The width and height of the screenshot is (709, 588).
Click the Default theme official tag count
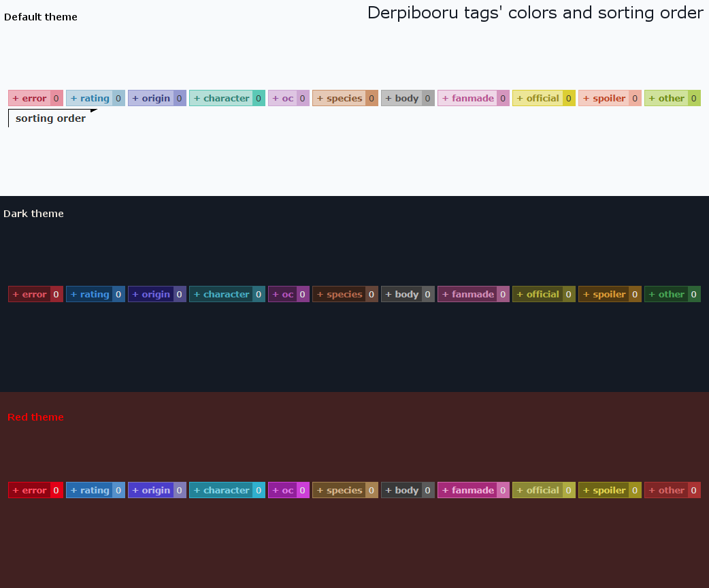point(569,98)
